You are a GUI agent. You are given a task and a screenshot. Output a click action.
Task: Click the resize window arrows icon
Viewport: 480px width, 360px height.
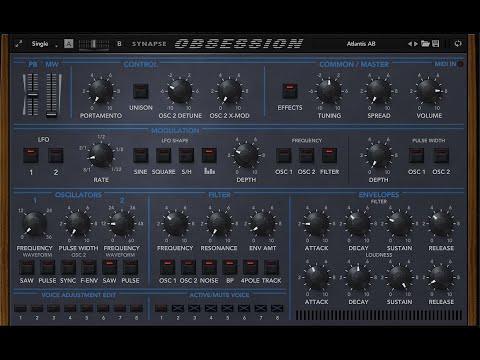pos(19,44)
